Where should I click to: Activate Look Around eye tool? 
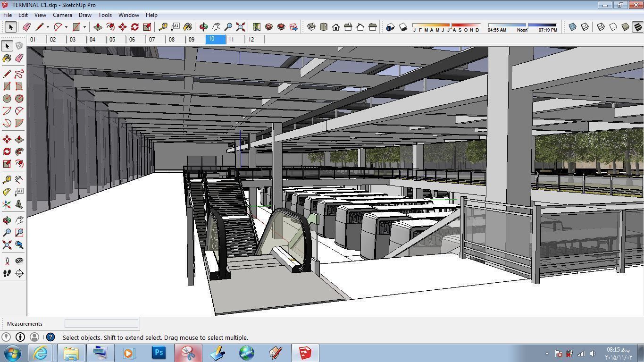(19, 261)
